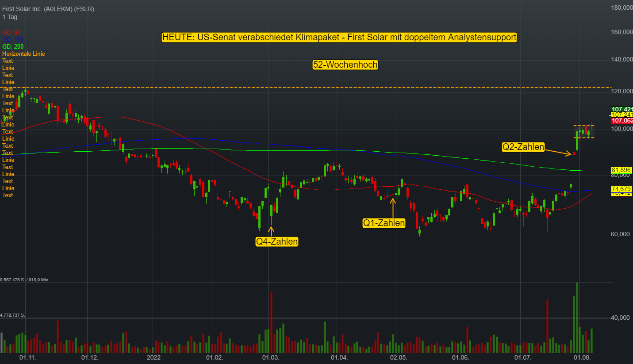Screen dimensions: 633x364
Task: Click the 100,000 price axis label
Action: [621, 129]
